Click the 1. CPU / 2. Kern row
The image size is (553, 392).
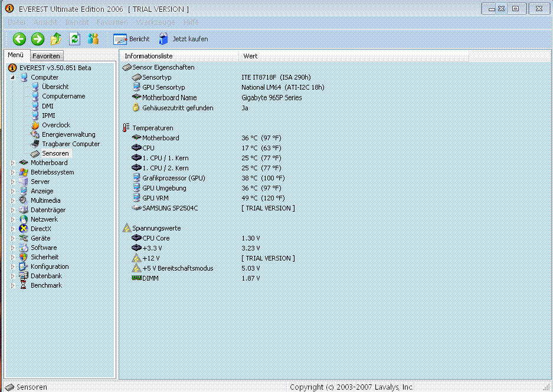pos(207,168)
